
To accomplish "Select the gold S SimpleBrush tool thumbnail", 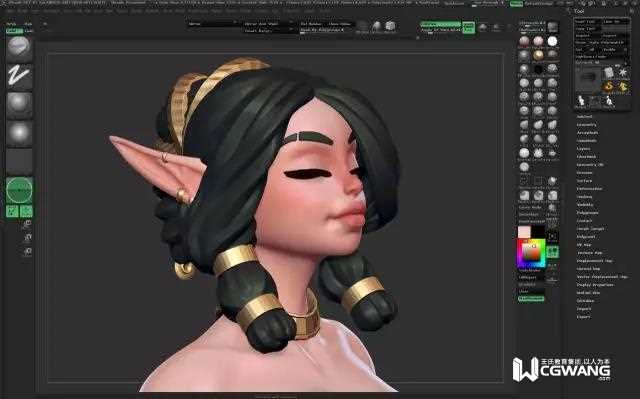I will 609,86.
